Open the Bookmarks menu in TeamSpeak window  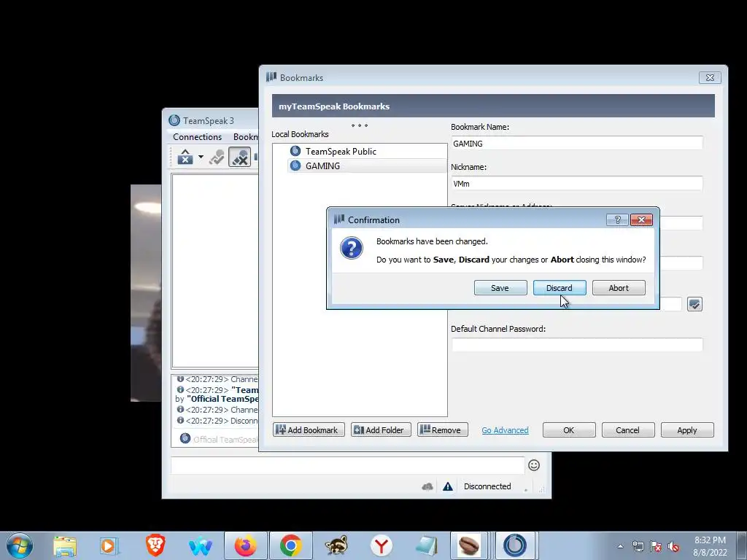pyautogui.click(x=245, y=136)
